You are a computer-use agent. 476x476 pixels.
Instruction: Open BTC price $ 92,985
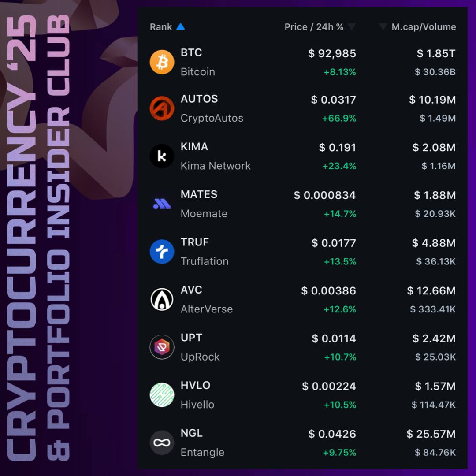332,53
